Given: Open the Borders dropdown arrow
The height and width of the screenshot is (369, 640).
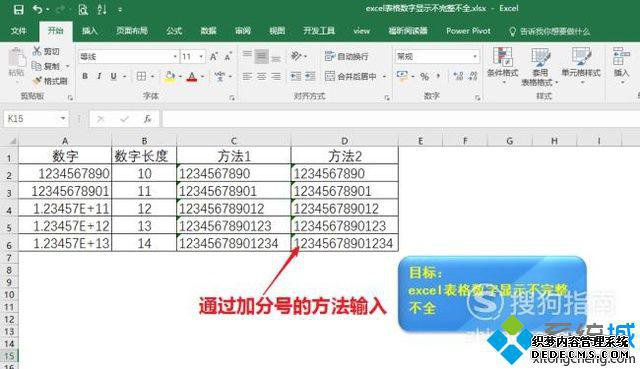Looking at the screenshot, I should (152, 76).
